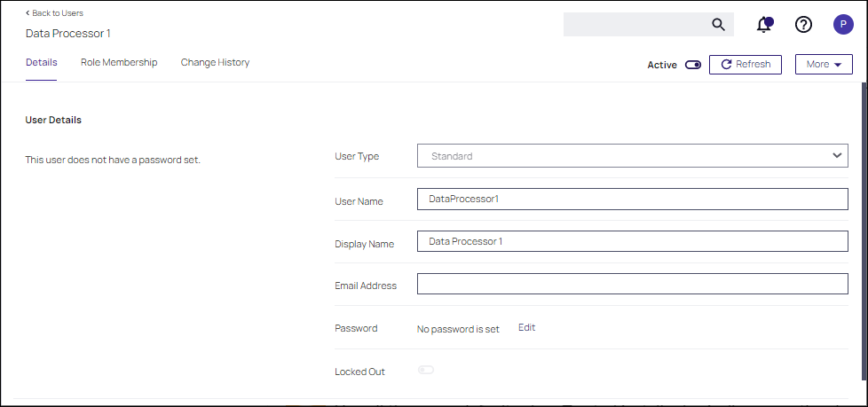Open the Change History tab
868x407 pixels.
tap(215, 63)
